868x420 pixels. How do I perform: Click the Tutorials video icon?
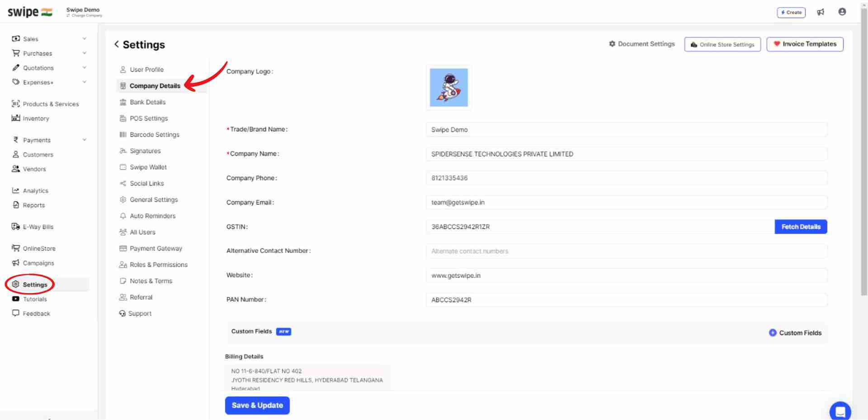16,299
